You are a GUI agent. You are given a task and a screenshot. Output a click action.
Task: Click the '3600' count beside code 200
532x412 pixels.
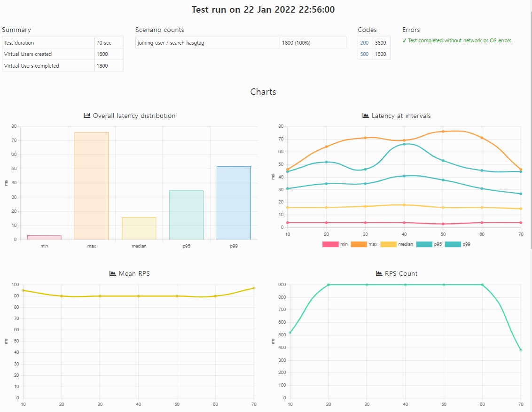pyautogui.click(x=382, y=43)
